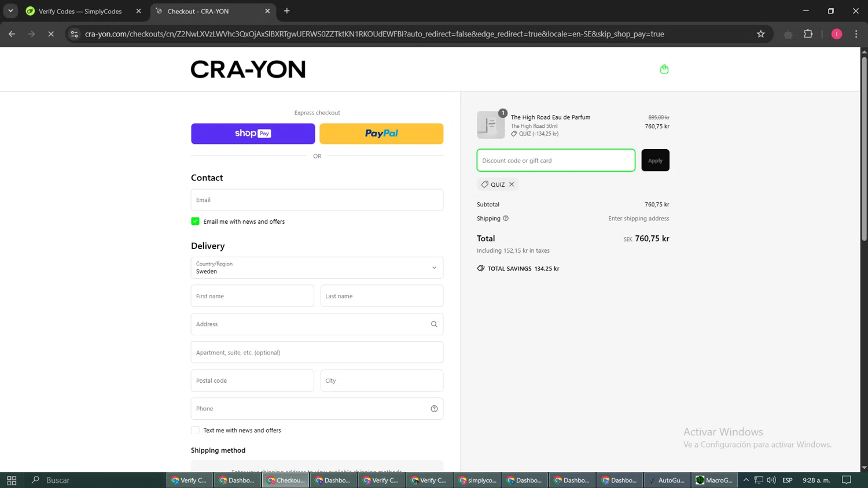The width and height of the screenshot is (868, 488).
Task: Click the browser address bar URL
Action: [374, 34]
